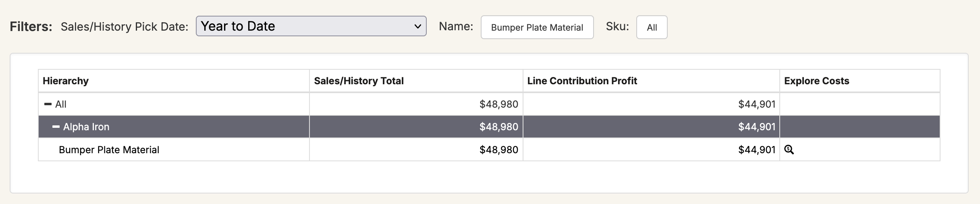Click Bumper Plate Material's $48,980 sales cell
The image size is (980, 204).
416,150
